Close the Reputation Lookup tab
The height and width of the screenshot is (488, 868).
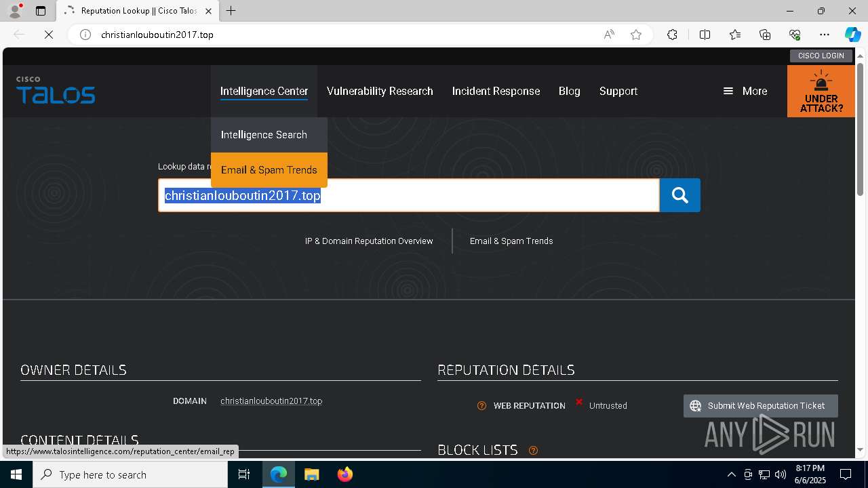coord(208,11)
